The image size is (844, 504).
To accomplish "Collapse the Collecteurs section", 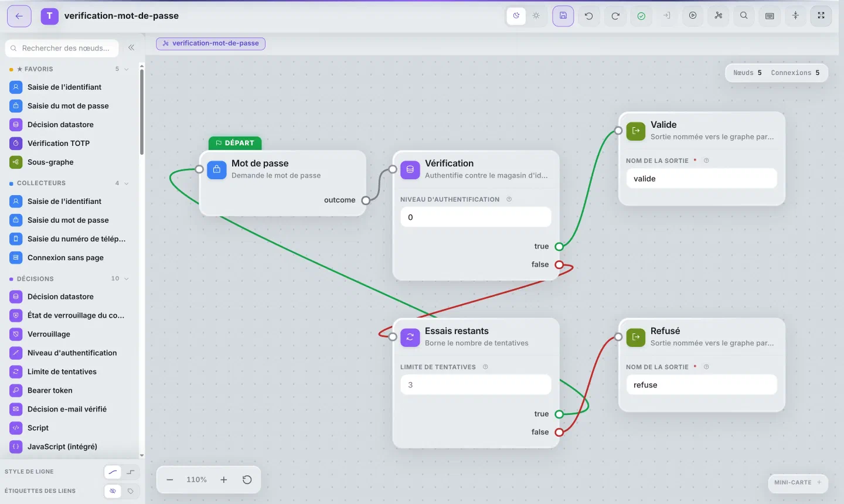I will point(126,183).
